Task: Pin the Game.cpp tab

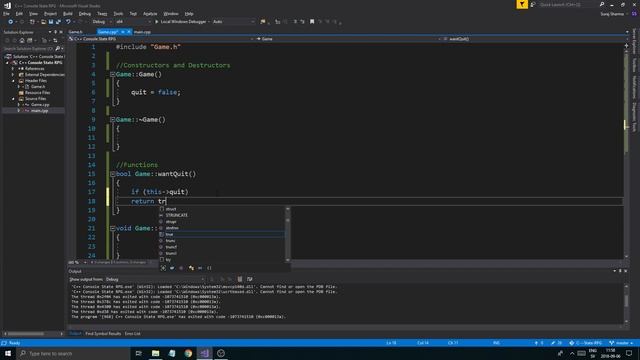Action: [122, 32]
